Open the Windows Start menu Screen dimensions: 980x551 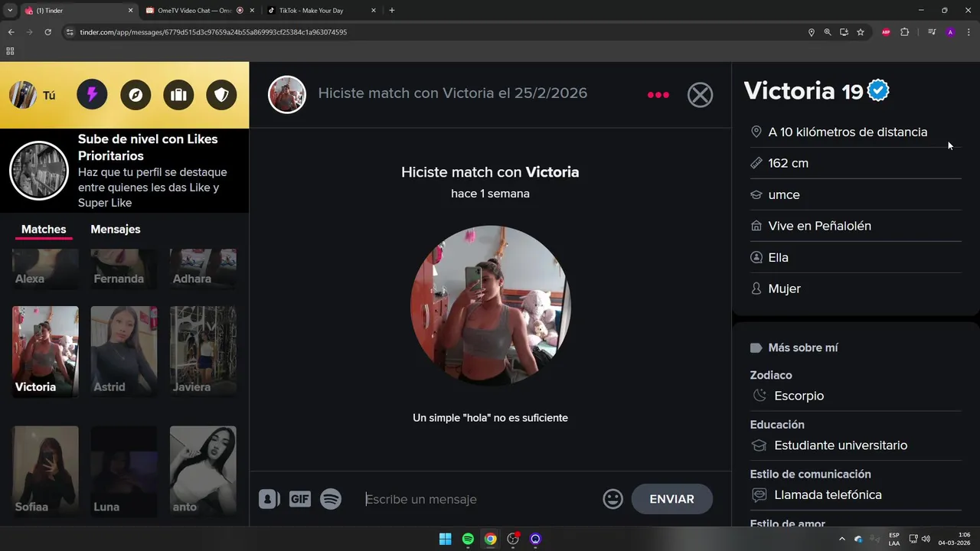pyautogui.click(x=445, y=539)
